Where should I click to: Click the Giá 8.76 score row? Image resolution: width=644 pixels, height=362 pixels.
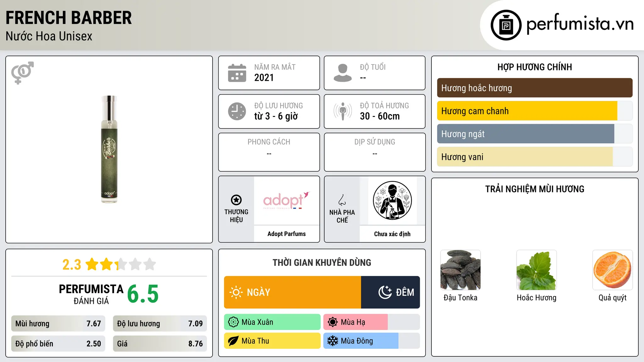pyautogui.click(x=160, y=344)
